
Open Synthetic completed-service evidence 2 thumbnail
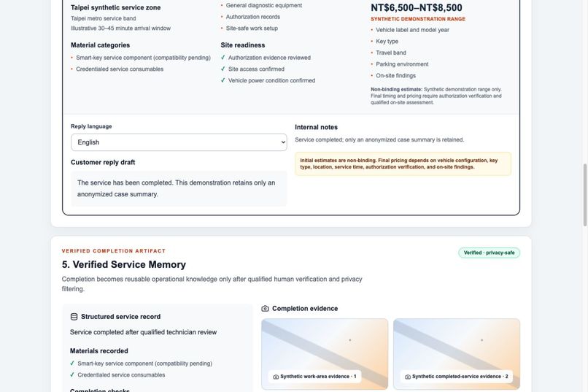click(457, 354)
